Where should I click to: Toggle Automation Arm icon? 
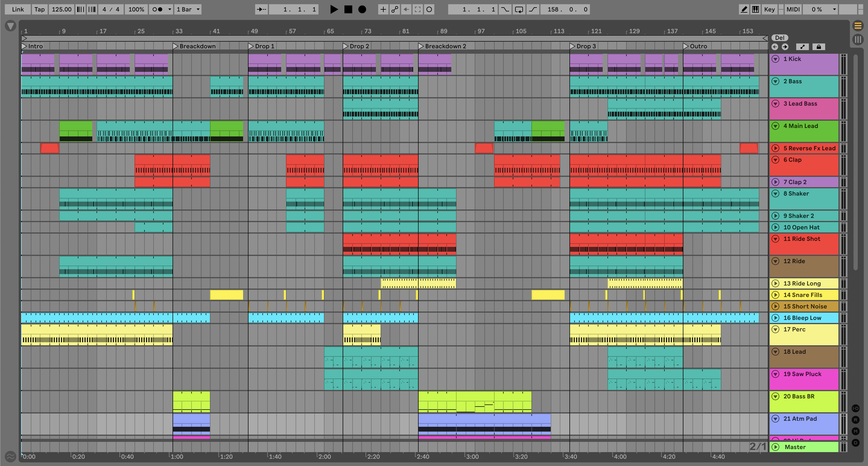coord(394,9)
